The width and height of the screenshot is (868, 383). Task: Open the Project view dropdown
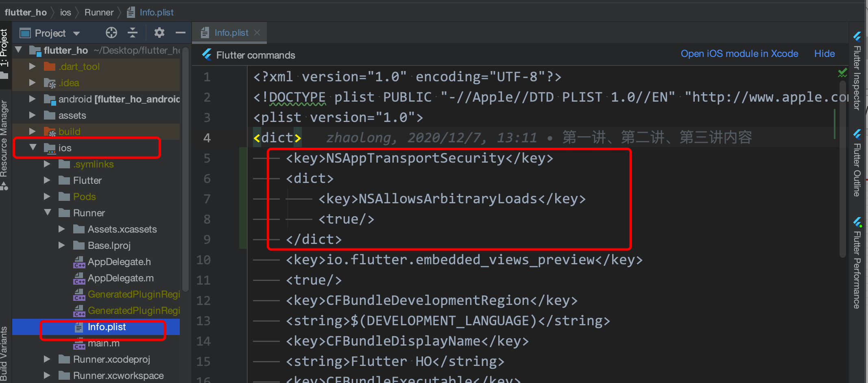pyautogui.click(x=76, y=33)
